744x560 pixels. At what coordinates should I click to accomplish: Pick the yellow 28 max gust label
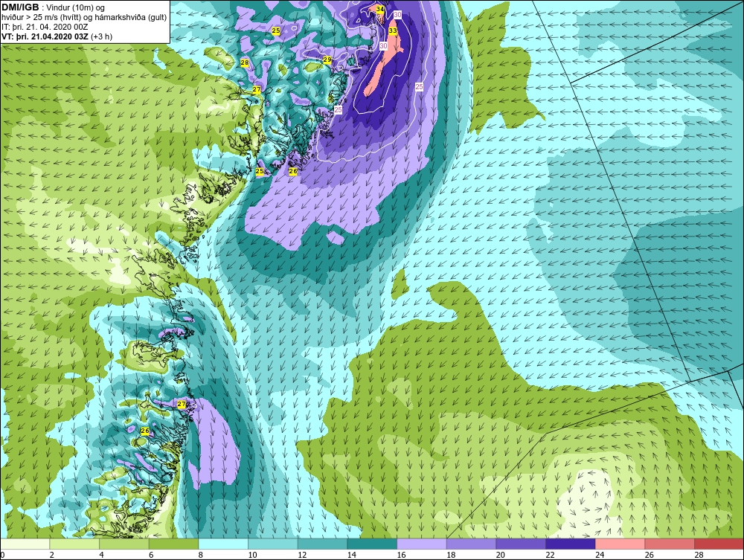(244, 62)
